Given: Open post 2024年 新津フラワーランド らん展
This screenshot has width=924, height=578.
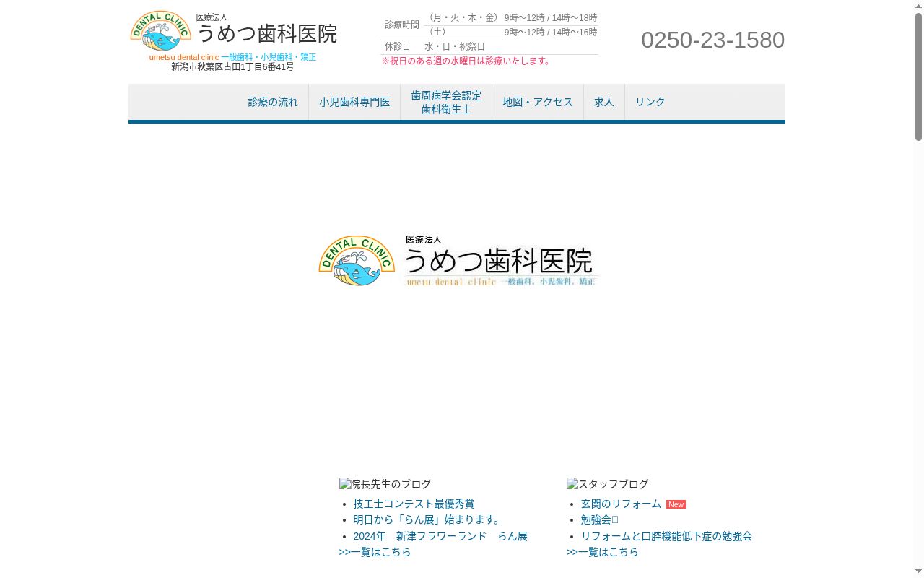Looking at the screenshot, I should (440, 536).
